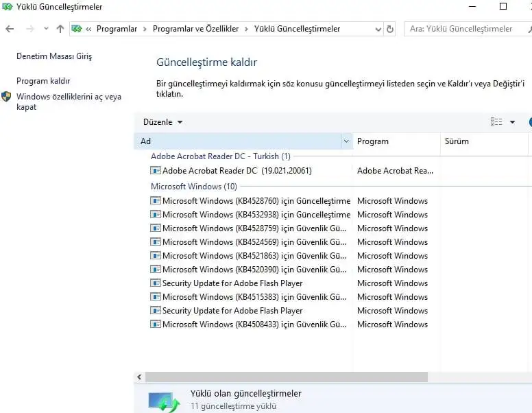Image resolution: width=532 pixels, height=413 pixels.
Task: Expand the view options dropdown arrow
Action: point(512,122)
